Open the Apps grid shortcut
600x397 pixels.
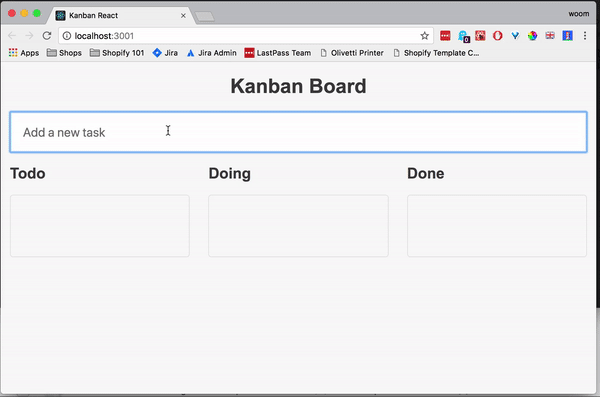pos(24,53)
